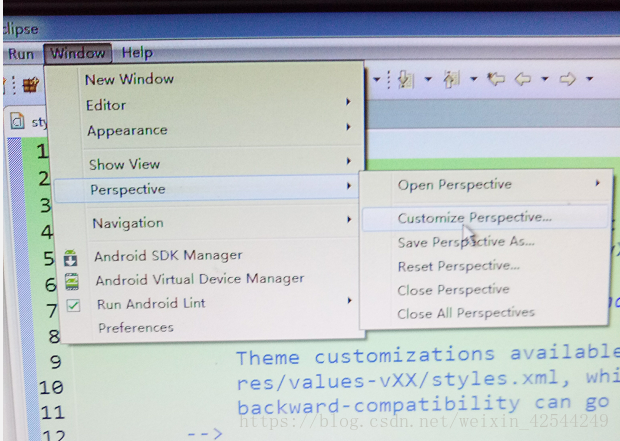Click the Forward navigation arrow icon

click(567, 79)
